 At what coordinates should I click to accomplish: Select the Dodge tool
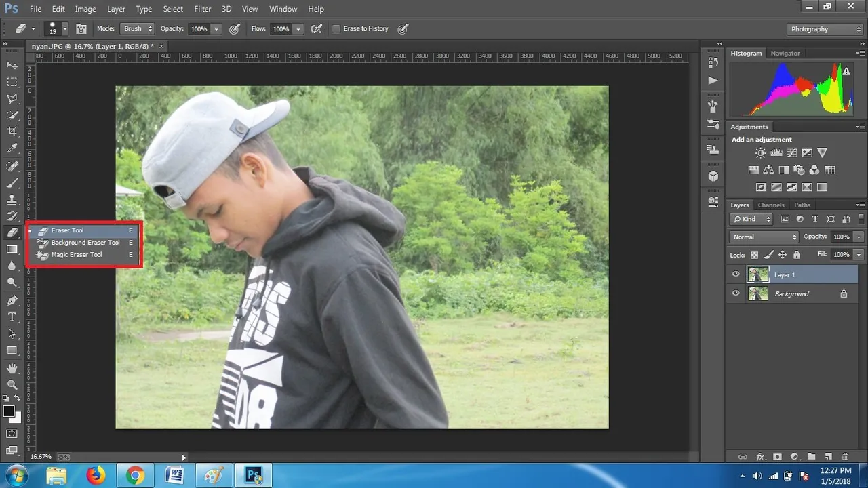(12, 283)
